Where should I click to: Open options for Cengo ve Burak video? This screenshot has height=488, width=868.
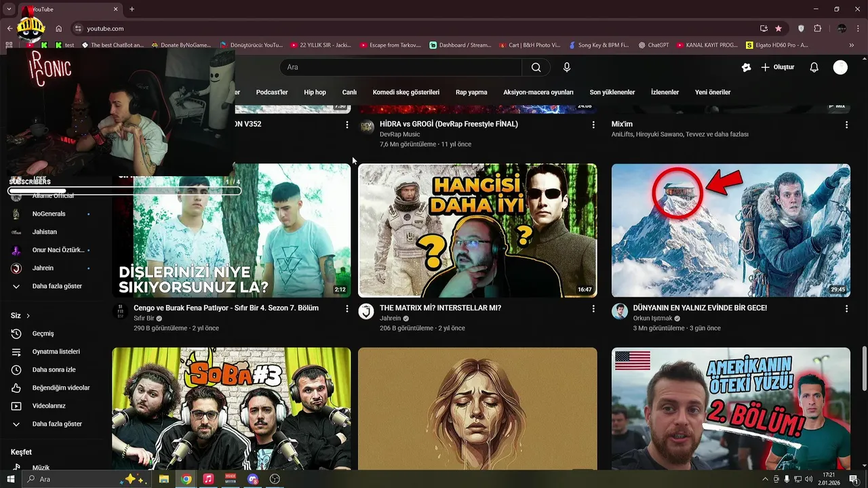coord(347,308)
